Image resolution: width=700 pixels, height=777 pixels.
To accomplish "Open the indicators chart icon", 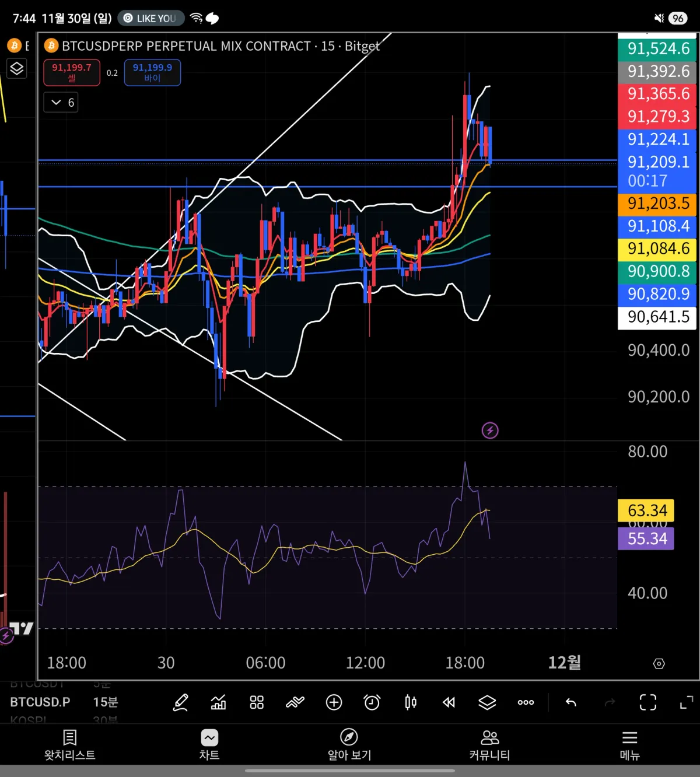I will [x=218, y=702].
